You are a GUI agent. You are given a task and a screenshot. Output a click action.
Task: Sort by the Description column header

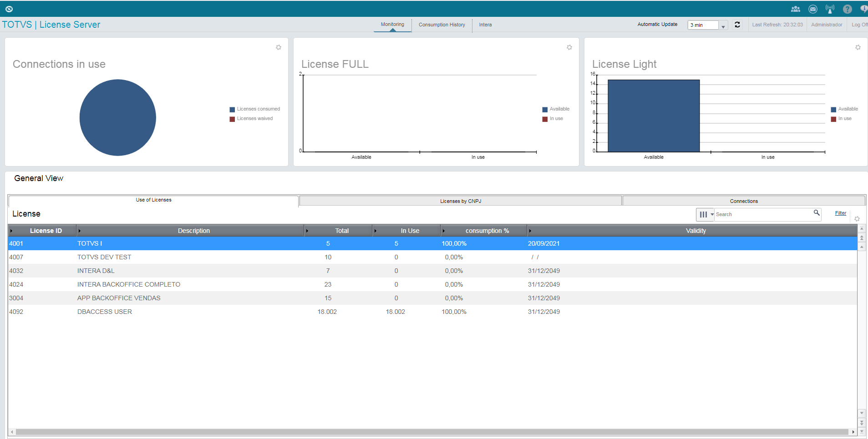[190, 231]
